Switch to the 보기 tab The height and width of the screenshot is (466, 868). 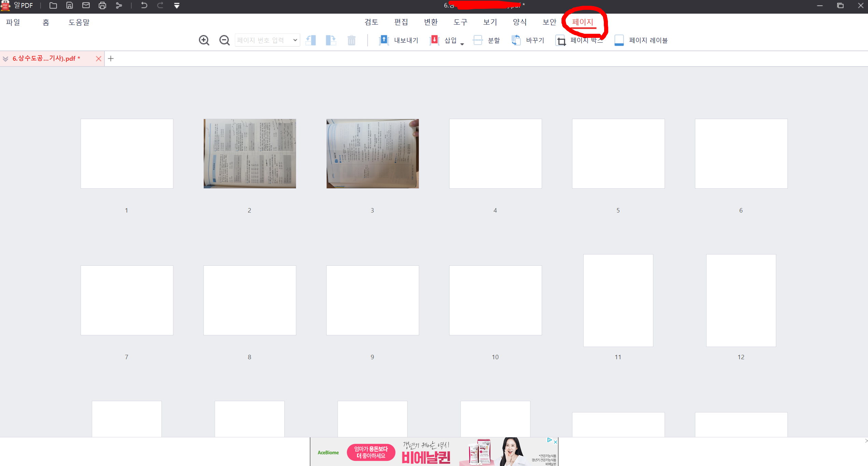click(x=490, y=22)
